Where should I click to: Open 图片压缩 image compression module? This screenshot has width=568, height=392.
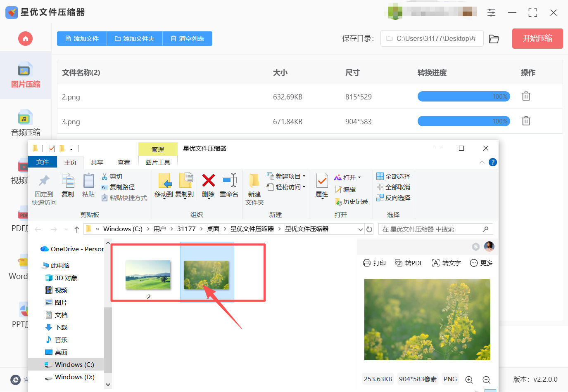coord(26,76)
